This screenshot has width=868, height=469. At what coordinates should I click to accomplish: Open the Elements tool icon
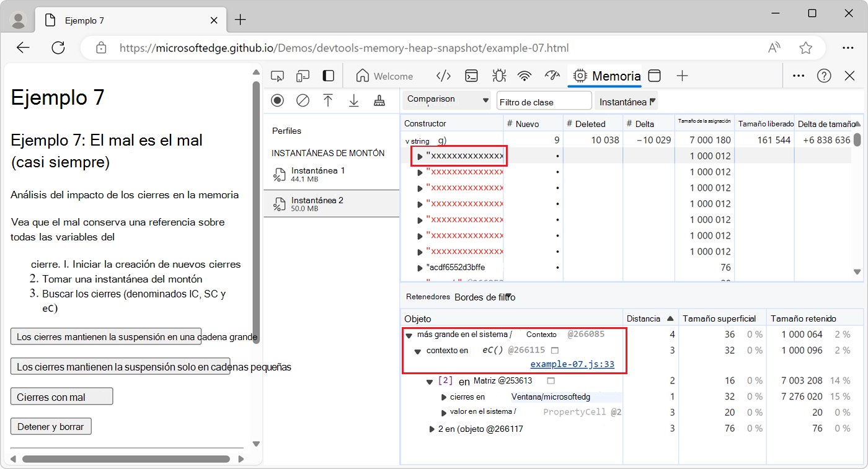(x=443, y=76)
